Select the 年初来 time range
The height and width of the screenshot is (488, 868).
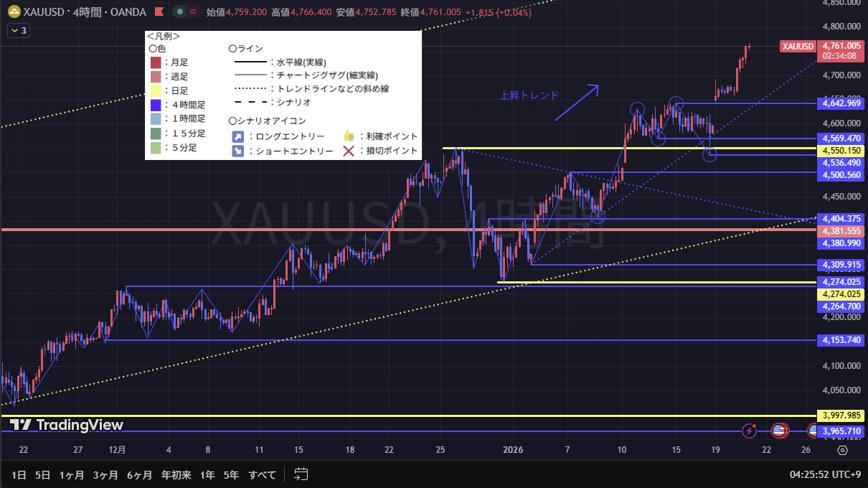(176, 474)
